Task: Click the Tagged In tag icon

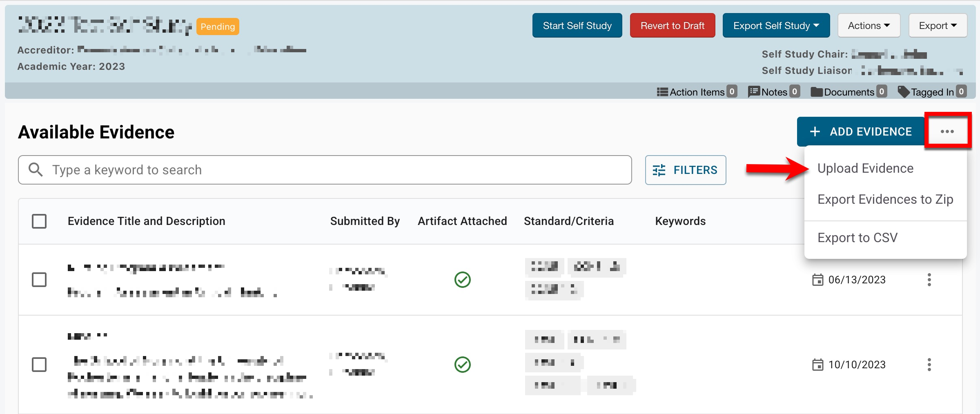Action: (x=903, y=92)
